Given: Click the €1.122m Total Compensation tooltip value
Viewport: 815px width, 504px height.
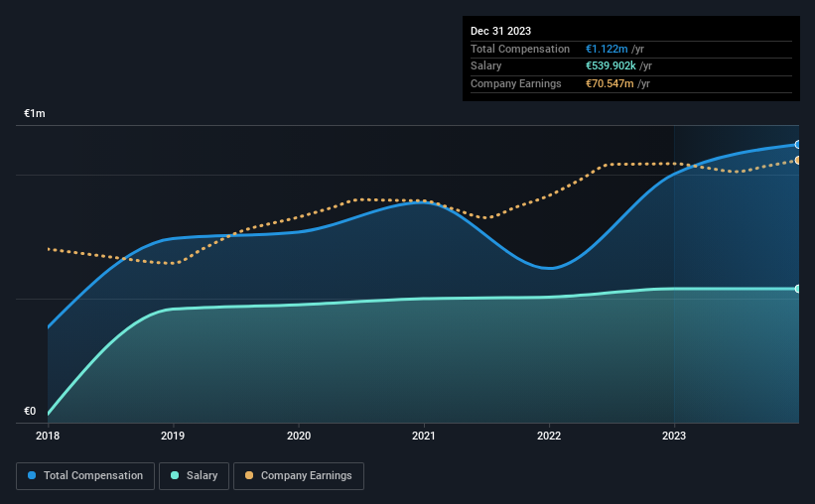Looking at the screenshot, I should point(607,49).
